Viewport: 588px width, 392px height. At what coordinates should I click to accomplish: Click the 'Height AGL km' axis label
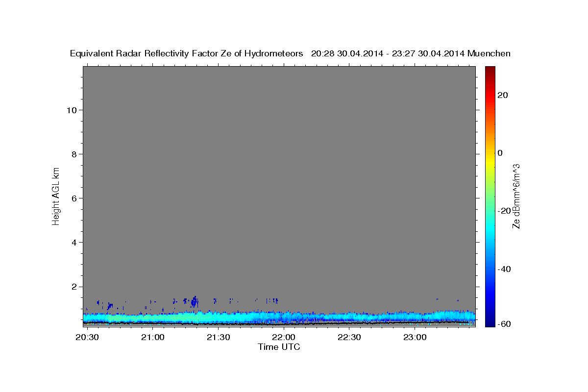point(56,196)
